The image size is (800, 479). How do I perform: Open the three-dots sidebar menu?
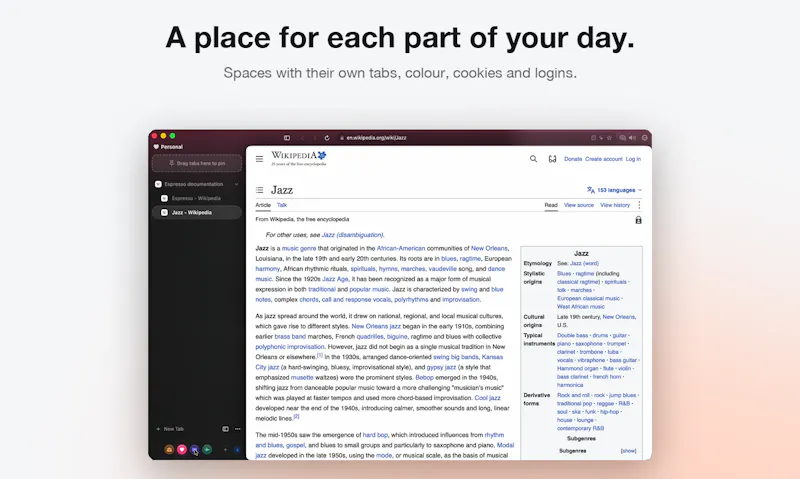click(x=238, y=429)
